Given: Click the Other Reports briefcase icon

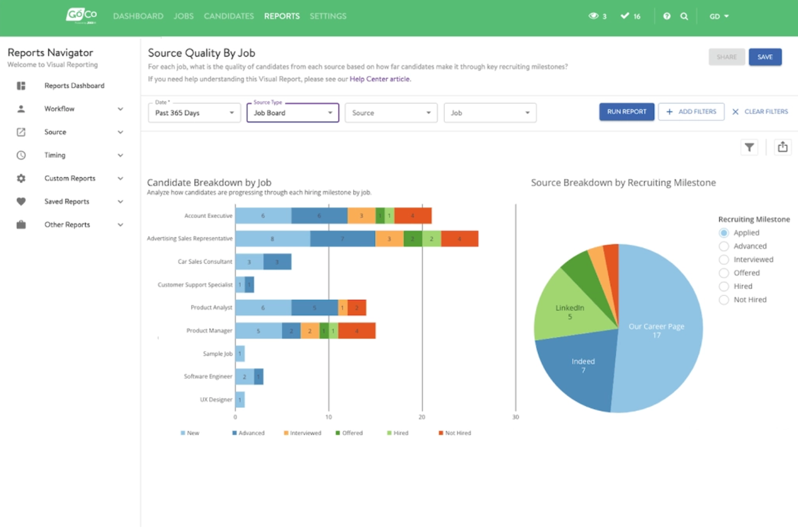Looking at the screenshot, I should pyautogui.click(x=21, y=224).
